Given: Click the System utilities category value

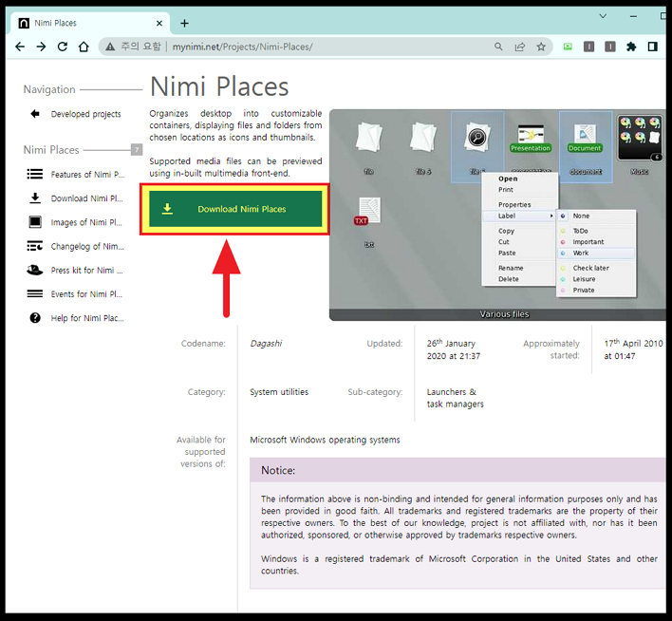Looking at the screenshot, I should click(x=279, y=392).
